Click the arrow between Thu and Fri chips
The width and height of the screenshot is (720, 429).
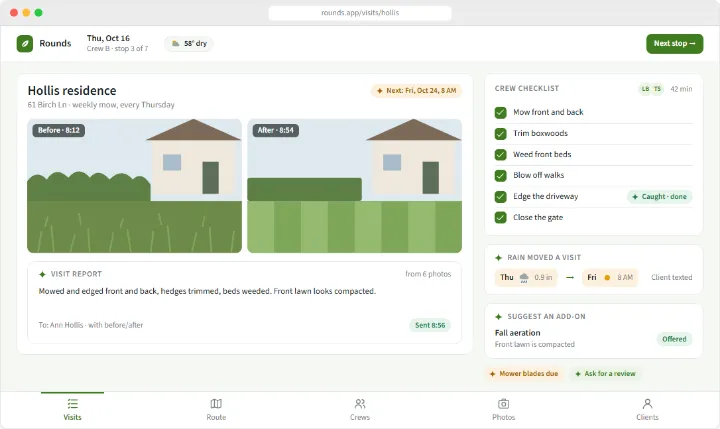(570, 277)
